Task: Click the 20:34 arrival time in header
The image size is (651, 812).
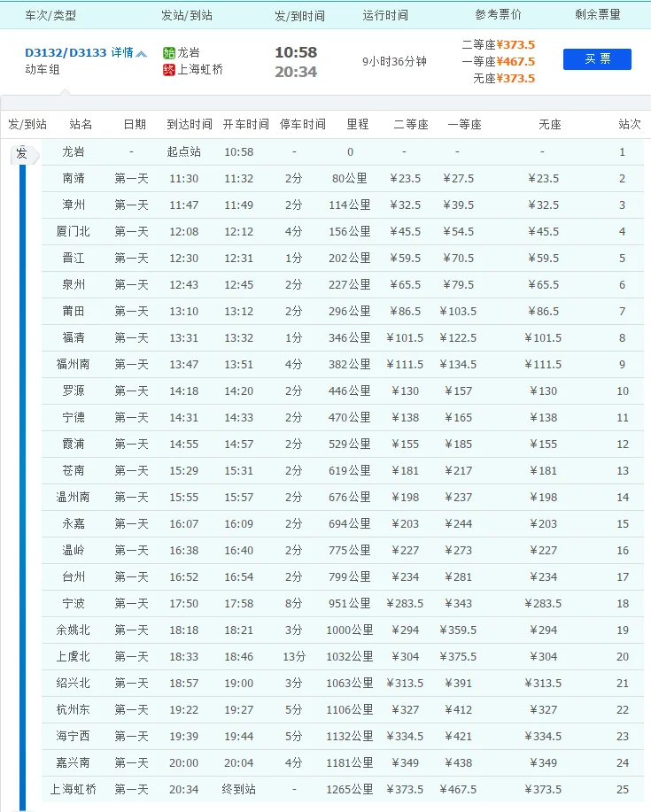Action: pos(296,72)
